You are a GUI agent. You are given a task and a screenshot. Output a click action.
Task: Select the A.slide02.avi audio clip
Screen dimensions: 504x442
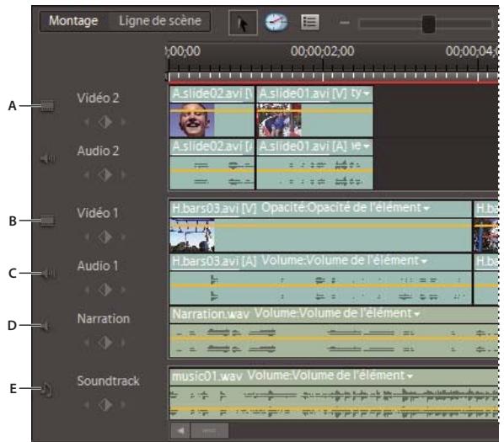[212, 164]
